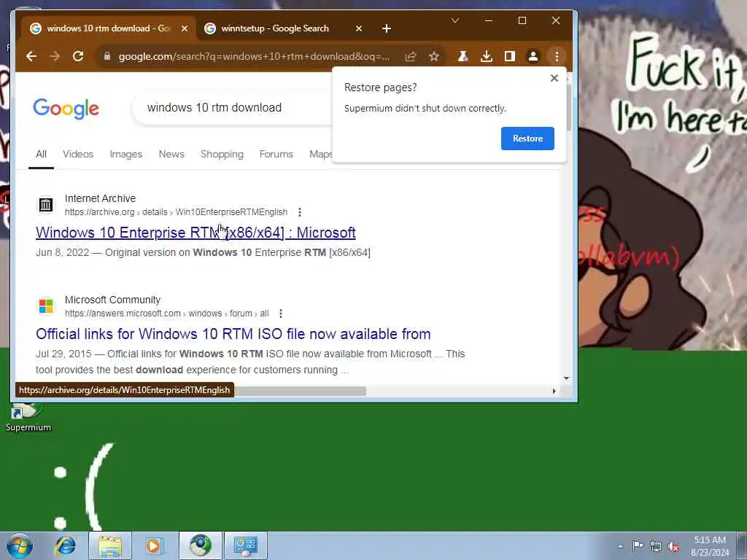Click the archive.org result URL text

click(176, 212)
